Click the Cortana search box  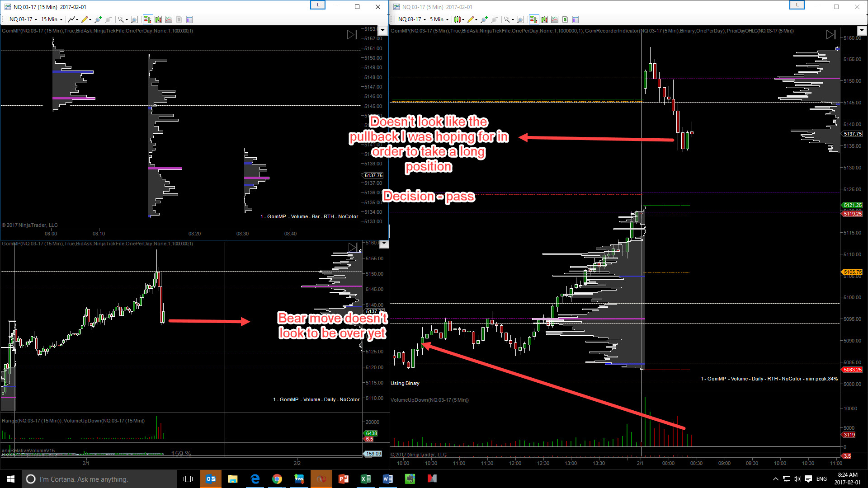pos(99,479)
